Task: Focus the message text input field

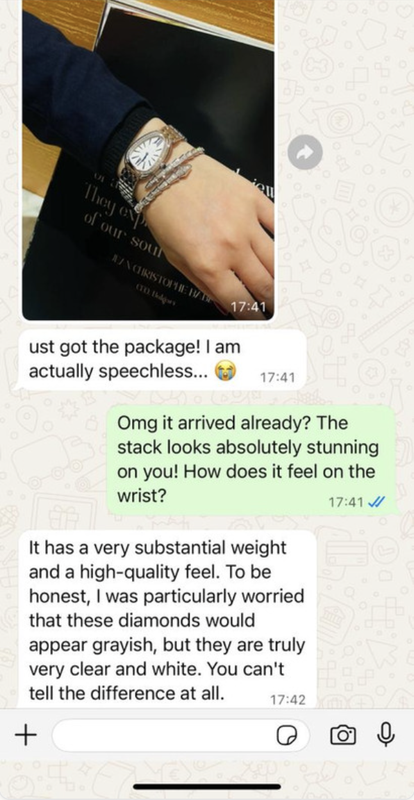Action: (181, 735)
